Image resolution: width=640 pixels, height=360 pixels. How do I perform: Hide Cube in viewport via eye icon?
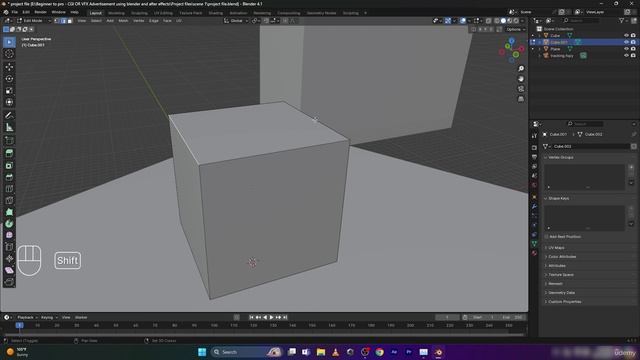point(626,36)
